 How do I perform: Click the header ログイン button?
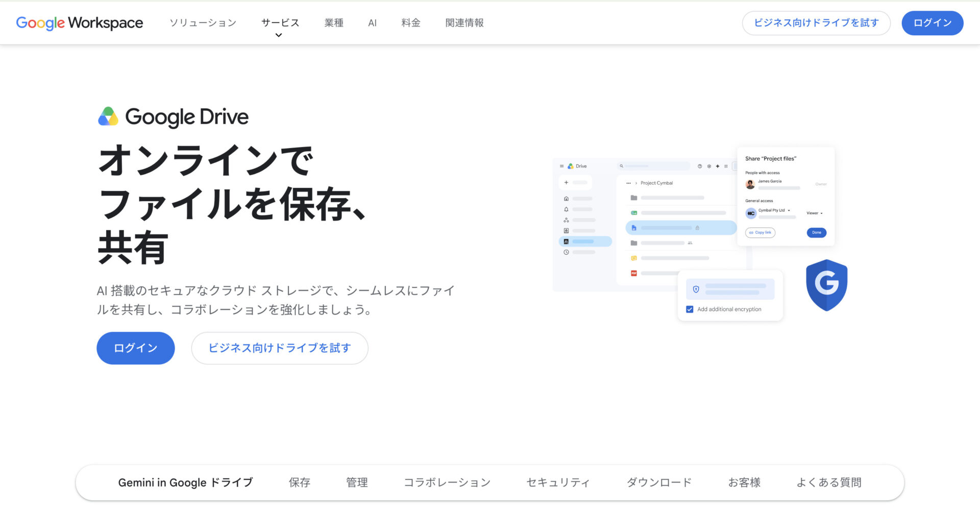pyautogui.click(x=933, y=23)
